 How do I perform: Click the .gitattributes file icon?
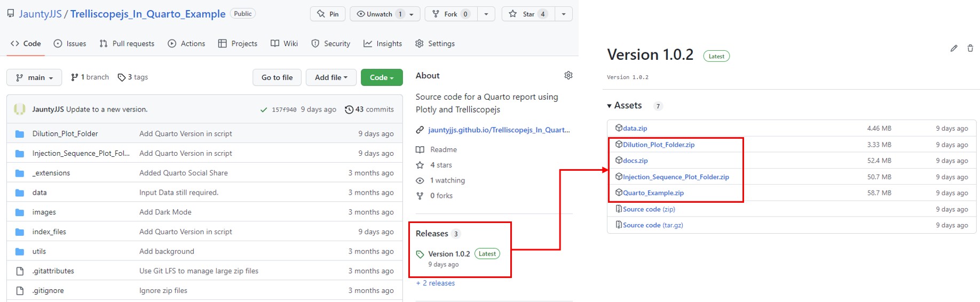20,271
